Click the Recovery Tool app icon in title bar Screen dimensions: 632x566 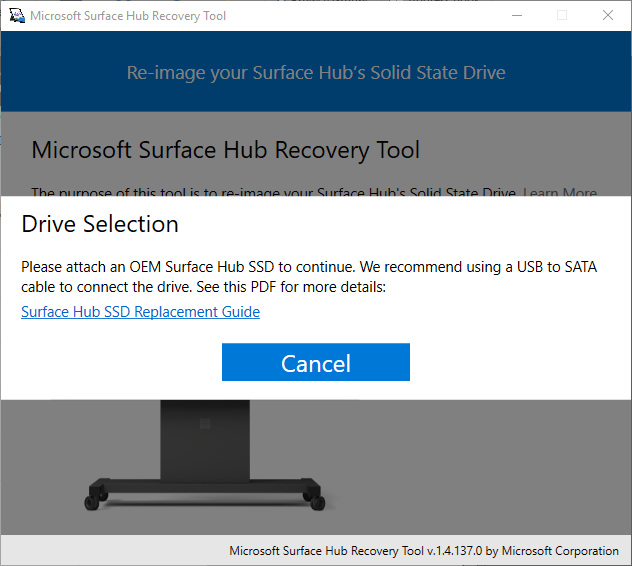17,16
